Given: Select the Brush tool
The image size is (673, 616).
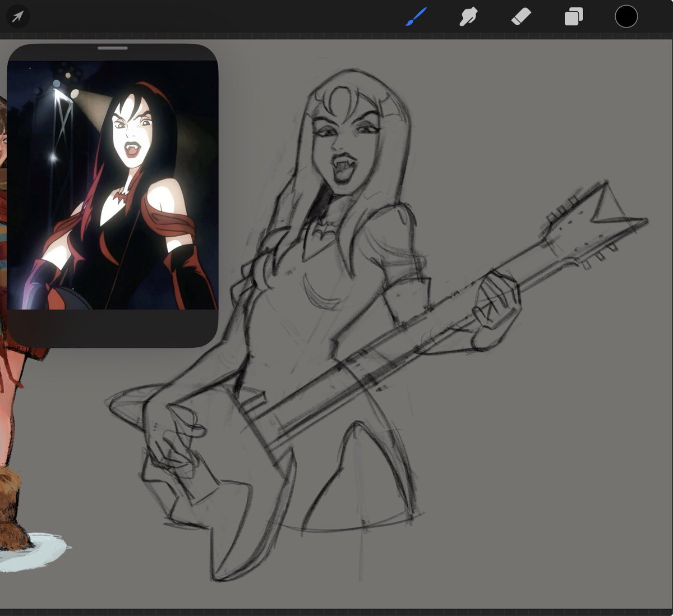Looking at the screenshot, I should coord(416,17).
